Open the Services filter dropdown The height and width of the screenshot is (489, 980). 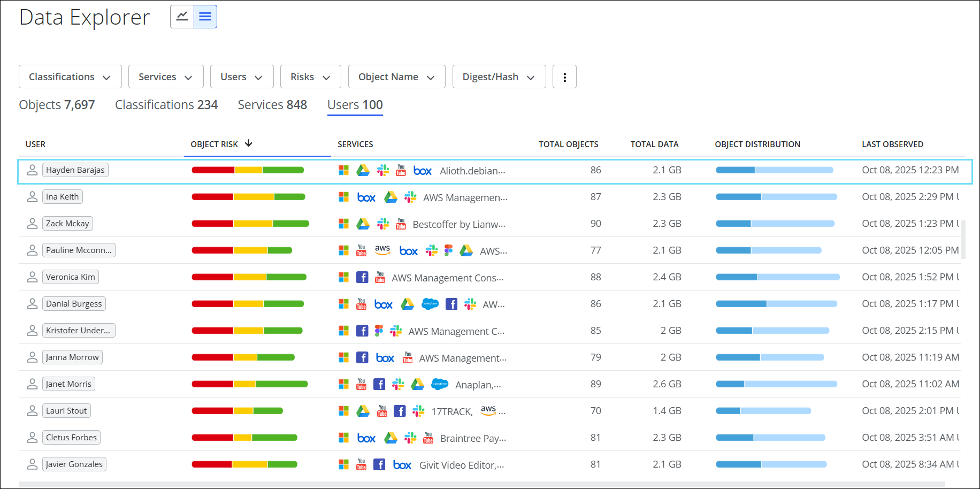coord(165,77)
